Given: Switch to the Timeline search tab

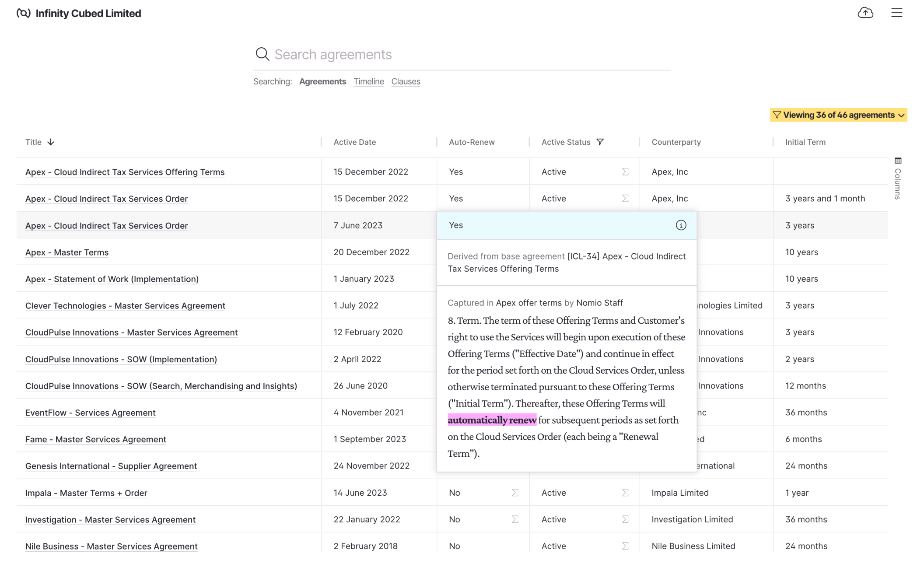Looking at the screenshot, I should 368,81.
